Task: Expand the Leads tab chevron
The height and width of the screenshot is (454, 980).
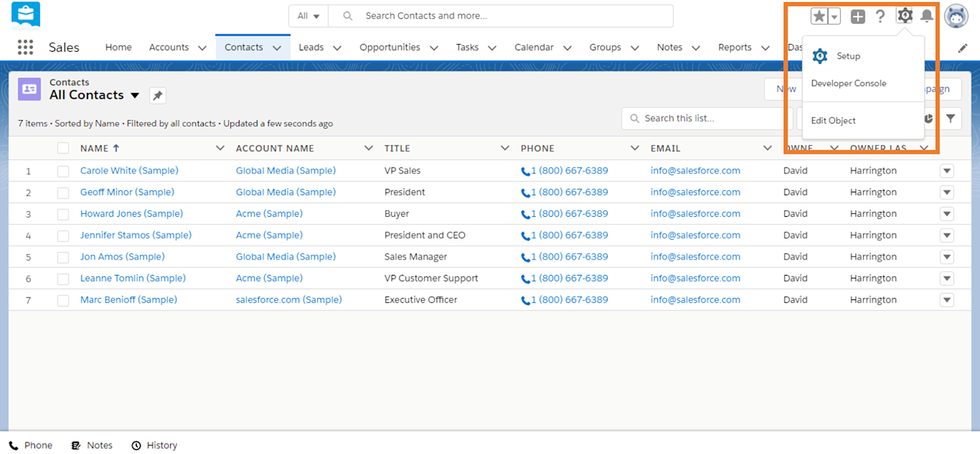Action: 337,48
